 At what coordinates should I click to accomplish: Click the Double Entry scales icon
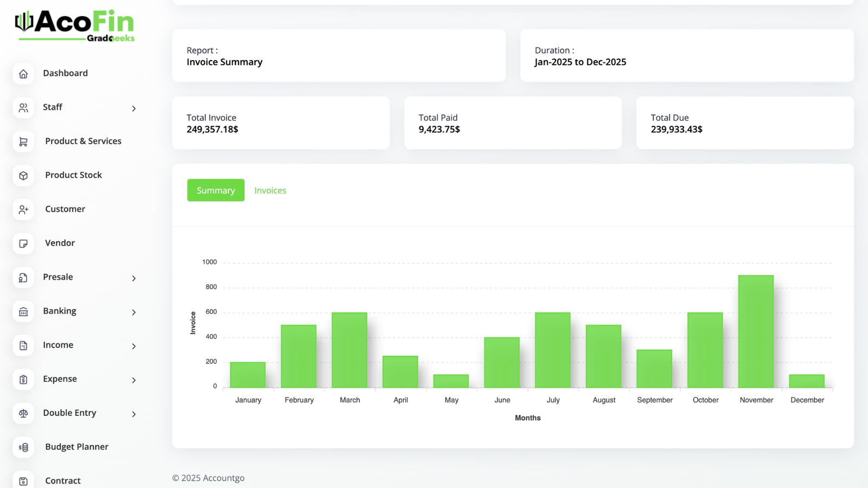[23, 413]
